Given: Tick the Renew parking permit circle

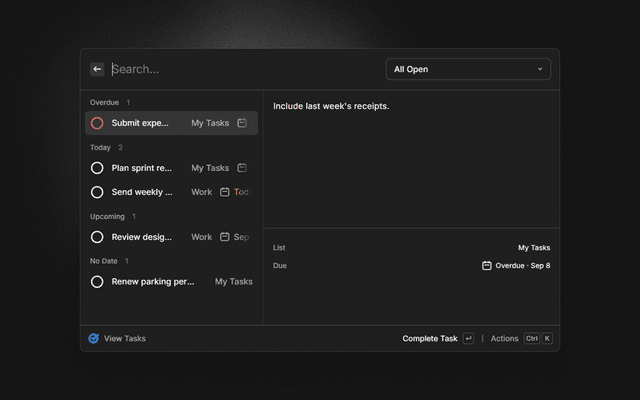Looking at the screenshot, I should point(97,282).
